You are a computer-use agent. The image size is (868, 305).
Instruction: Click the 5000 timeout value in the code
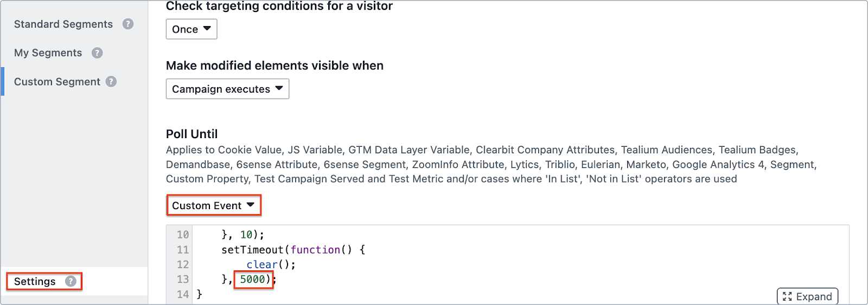[252, 279]
